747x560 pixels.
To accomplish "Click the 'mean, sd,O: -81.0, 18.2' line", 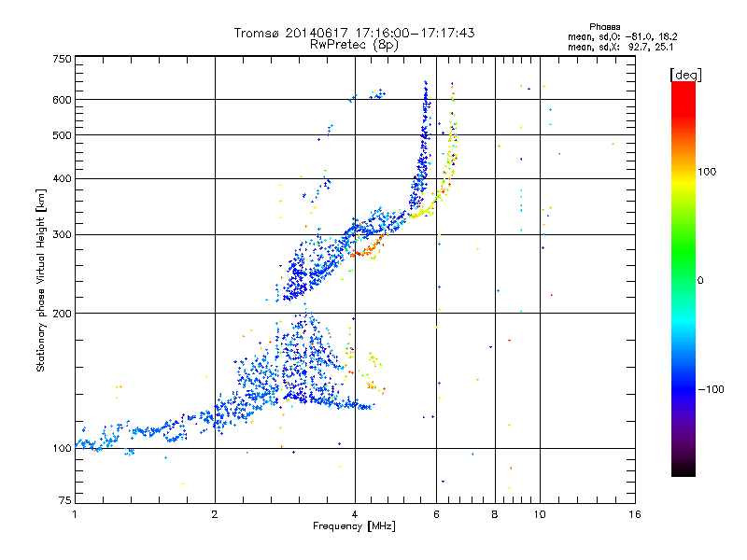I will (622, 36).
